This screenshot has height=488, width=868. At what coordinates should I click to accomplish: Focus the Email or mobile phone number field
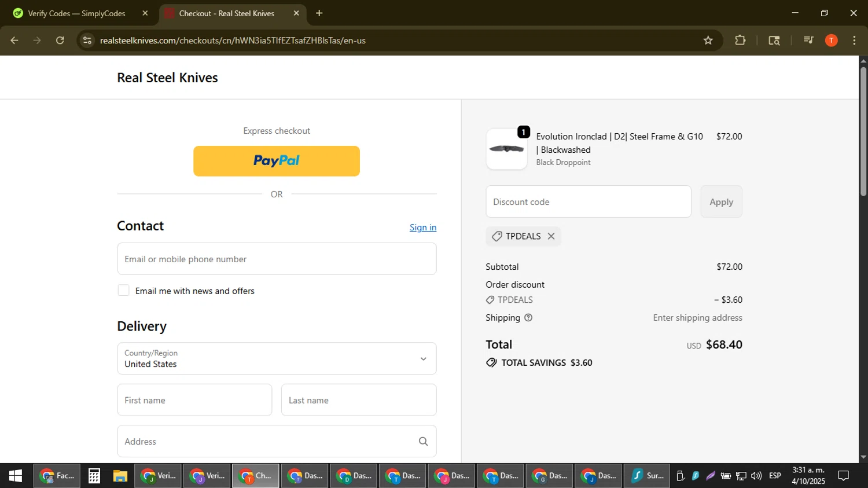click(x=277, y=259)
